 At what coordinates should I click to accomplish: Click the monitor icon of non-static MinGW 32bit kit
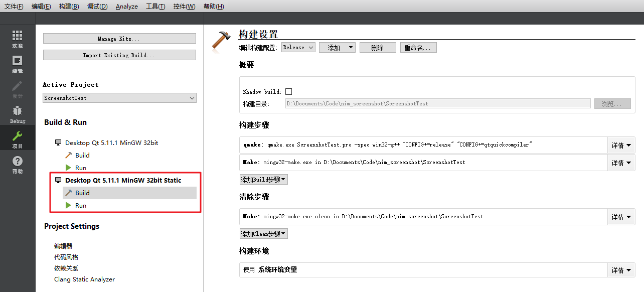pos(58,142)
